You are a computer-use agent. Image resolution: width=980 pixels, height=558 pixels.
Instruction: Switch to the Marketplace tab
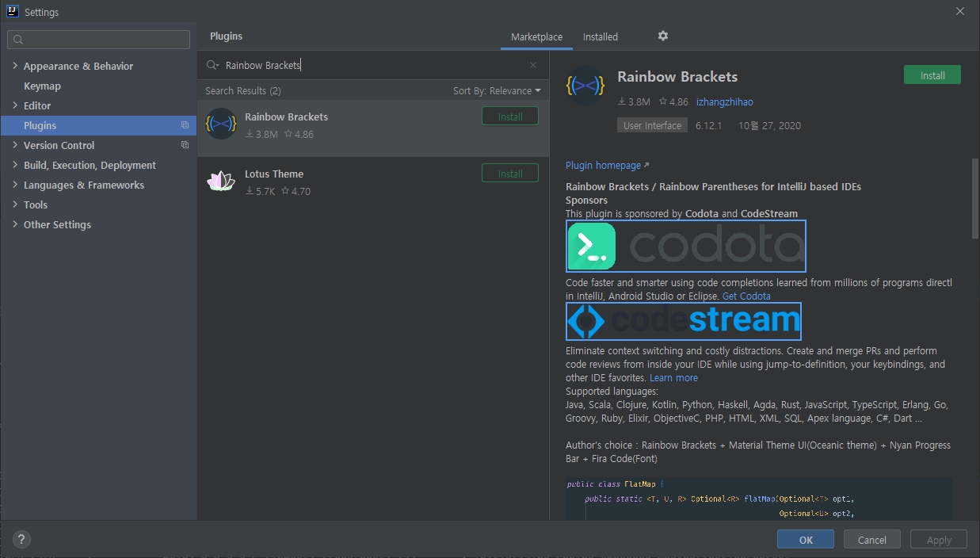coord(536,37)
